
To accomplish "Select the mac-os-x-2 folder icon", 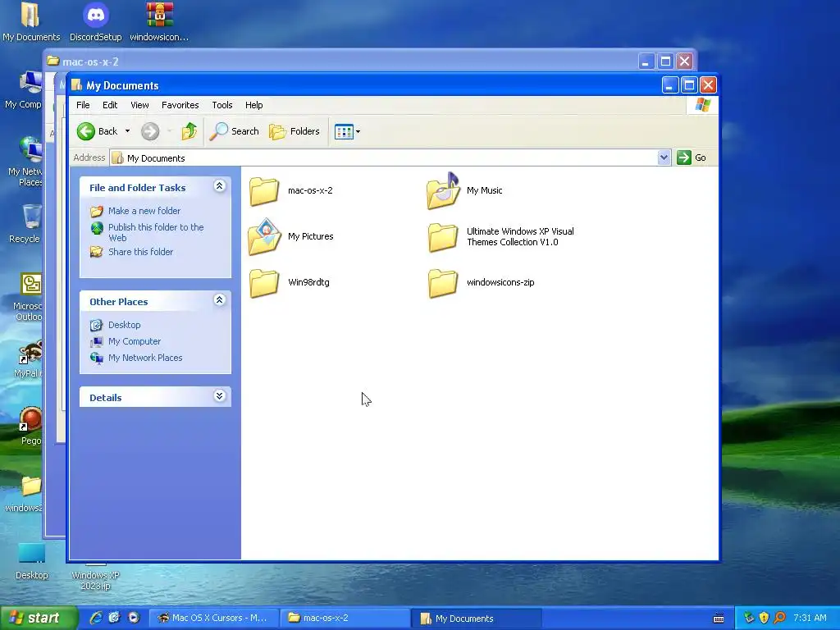I will point(264,191).
